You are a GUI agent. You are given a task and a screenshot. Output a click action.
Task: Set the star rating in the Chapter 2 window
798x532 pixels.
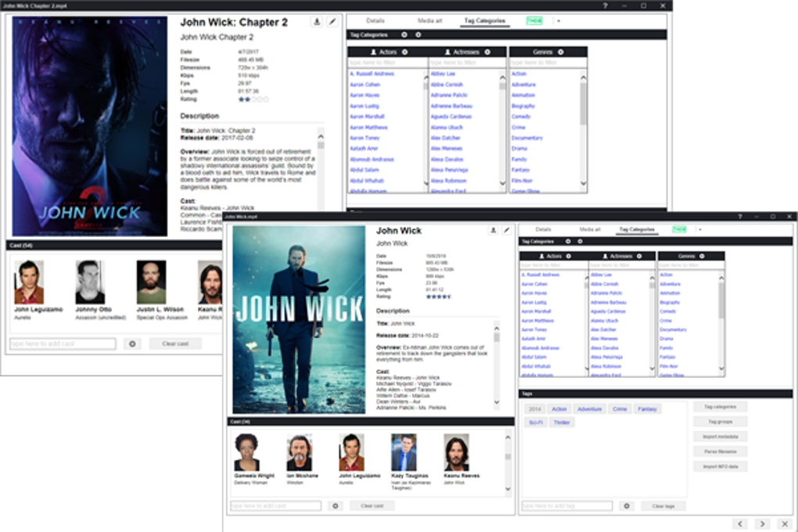(x=253, y=99)
